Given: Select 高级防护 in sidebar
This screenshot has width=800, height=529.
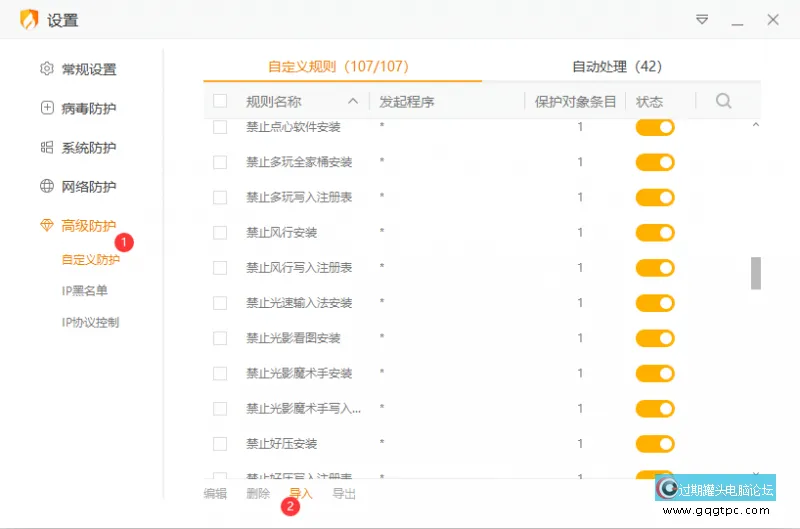Looking at the screenshot, I should pyautogui.click(x=89, y=225).
